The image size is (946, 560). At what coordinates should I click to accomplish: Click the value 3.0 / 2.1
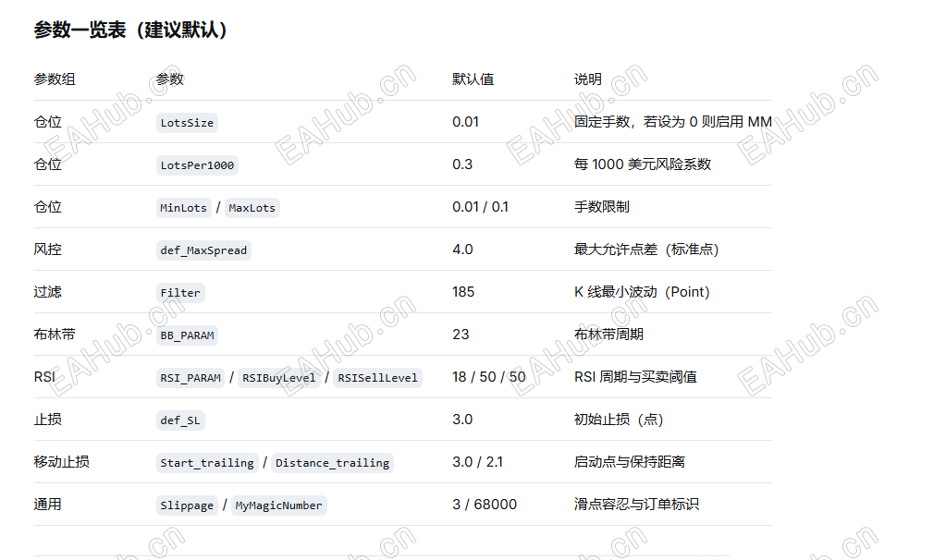[478, 462]
